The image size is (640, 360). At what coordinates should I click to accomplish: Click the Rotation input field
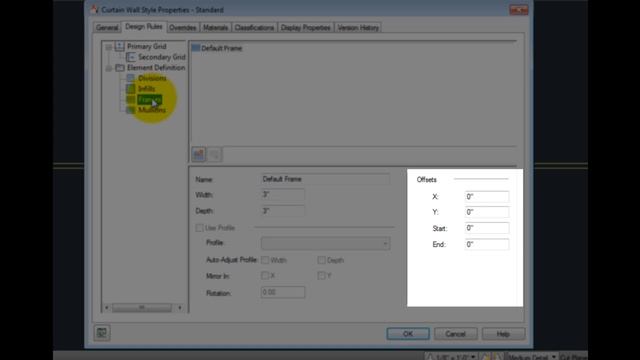pos(282,292)
